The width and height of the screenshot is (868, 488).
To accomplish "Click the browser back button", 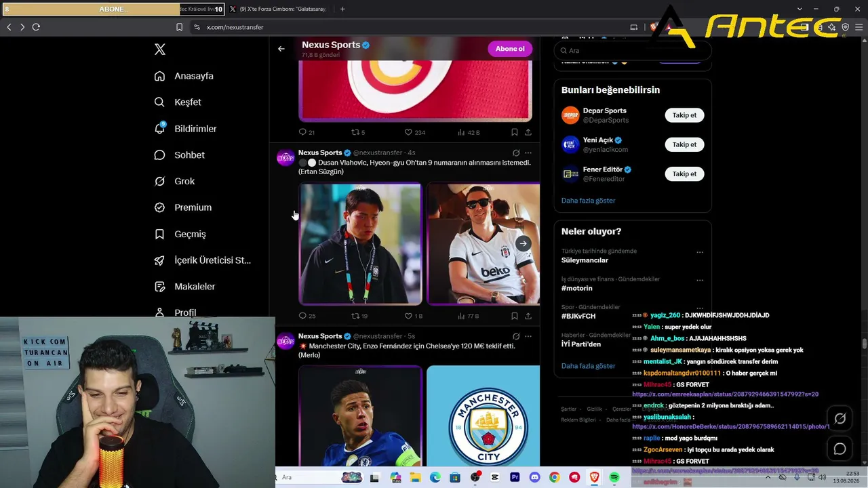I will pos(9,27).
